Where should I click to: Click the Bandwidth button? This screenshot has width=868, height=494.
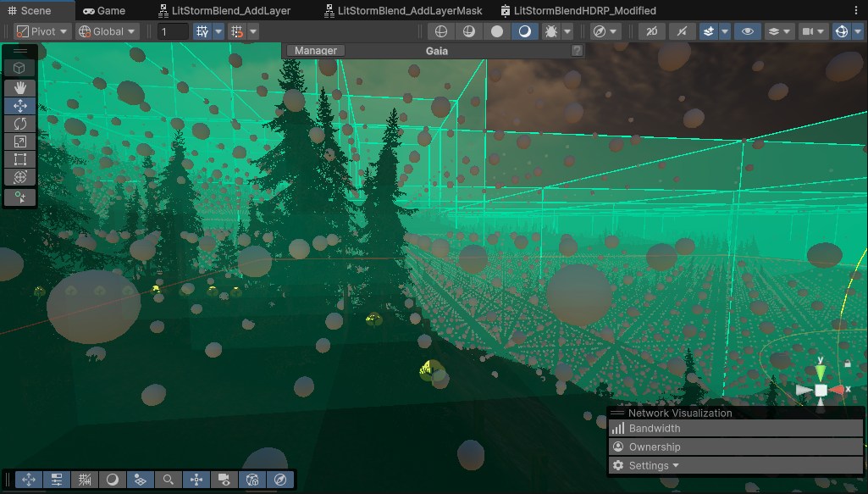(654, 429)
